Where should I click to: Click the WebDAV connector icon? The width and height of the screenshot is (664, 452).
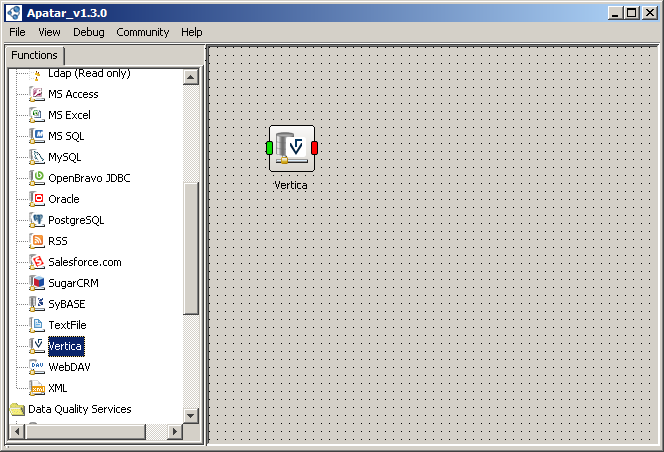(x=37, y=367)
